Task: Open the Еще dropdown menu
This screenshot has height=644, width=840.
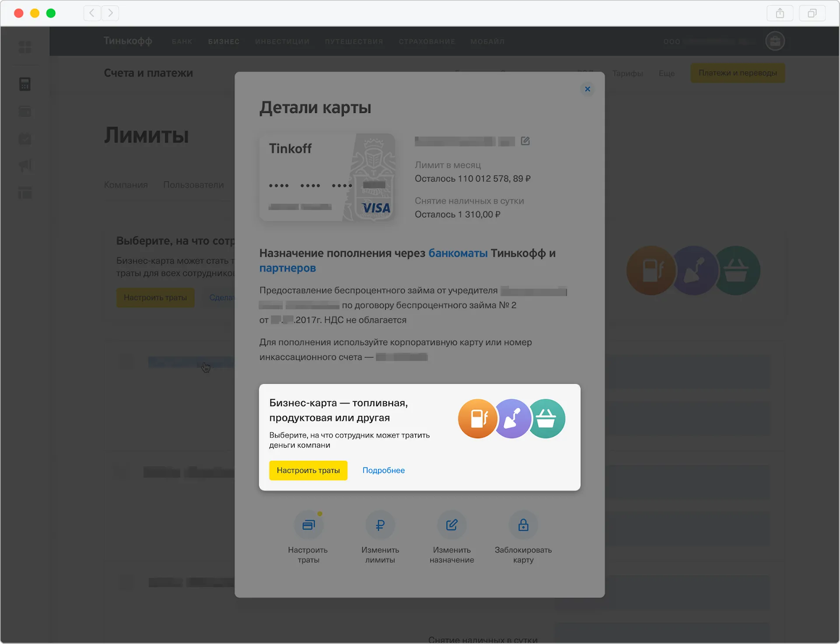Action: pos(667,74)
